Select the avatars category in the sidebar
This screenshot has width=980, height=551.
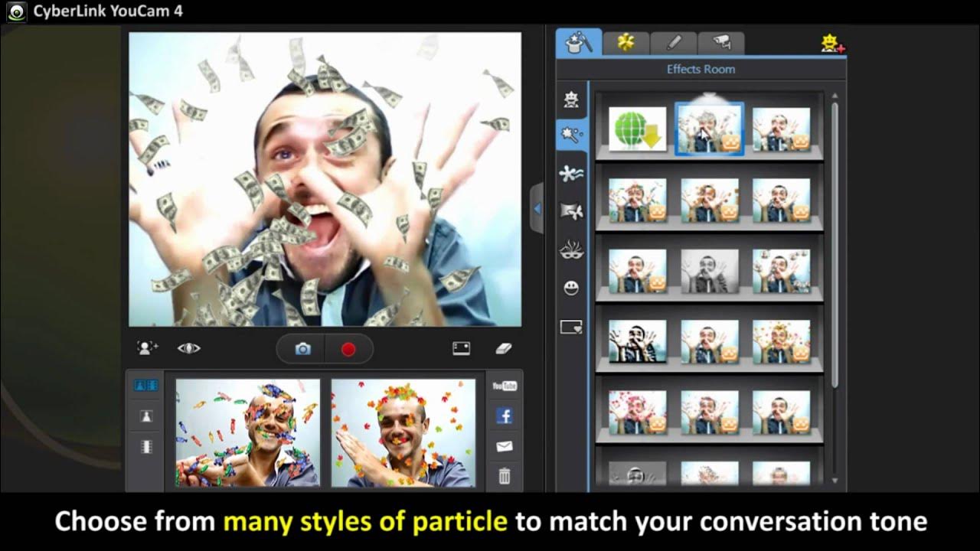tap(571, 99)
